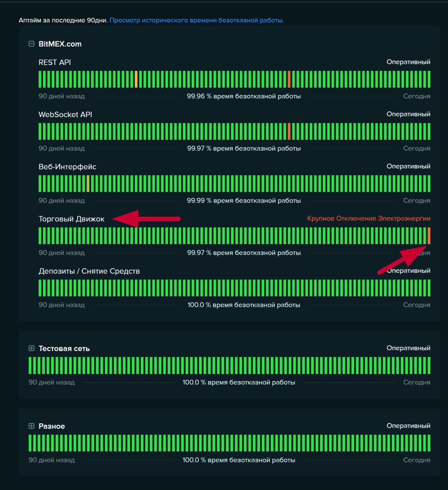The image size is (448, 490).
Task: Click the yellow bar in REST API uptime
Action: click(x=136, y=79)
